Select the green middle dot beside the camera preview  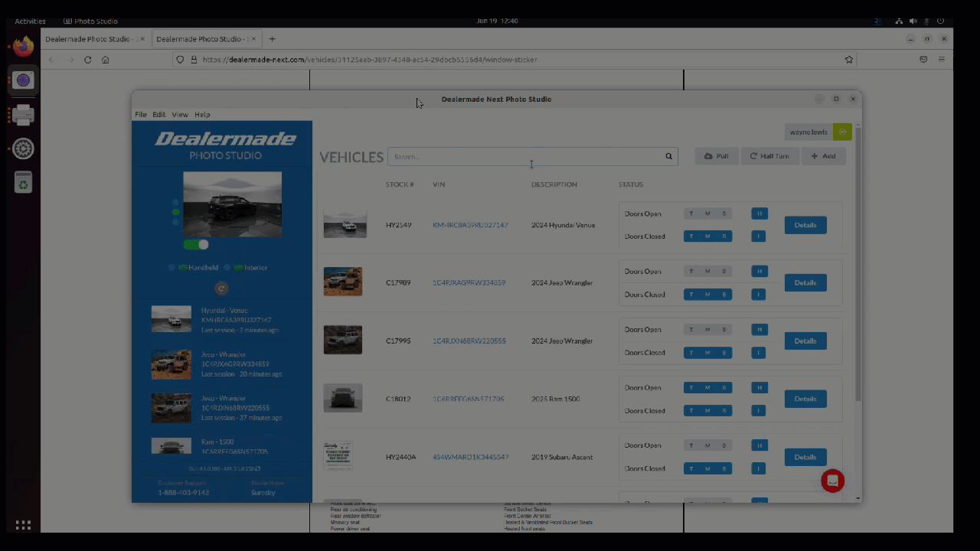[175, 212]
